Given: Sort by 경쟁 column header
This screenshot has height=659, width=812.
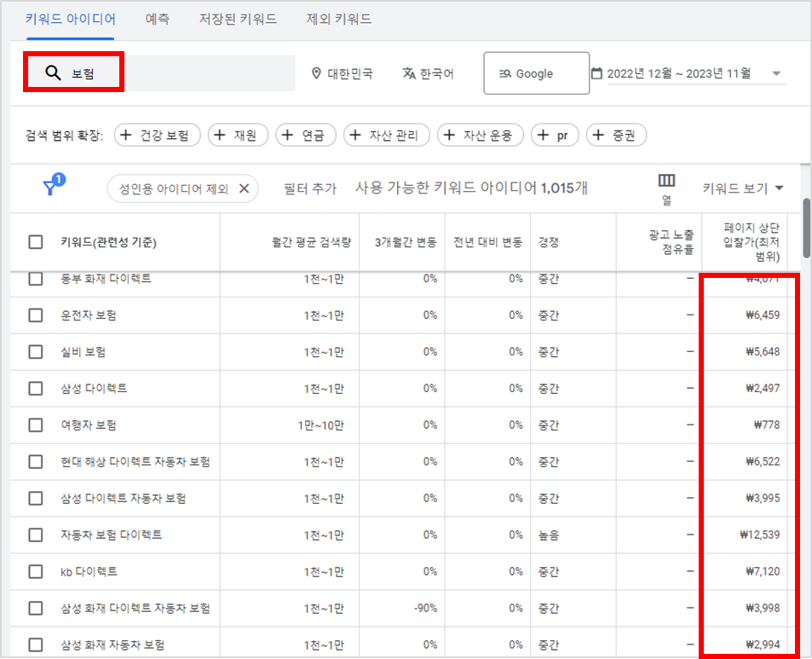Looking at the screenshot, I should tap(549, 242).
